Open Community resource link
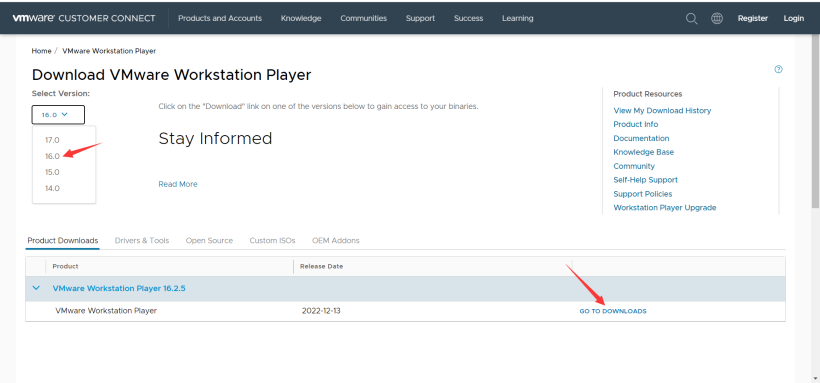Screen dimensions: 820x383 pyautogui.click(x=634, y=166)
